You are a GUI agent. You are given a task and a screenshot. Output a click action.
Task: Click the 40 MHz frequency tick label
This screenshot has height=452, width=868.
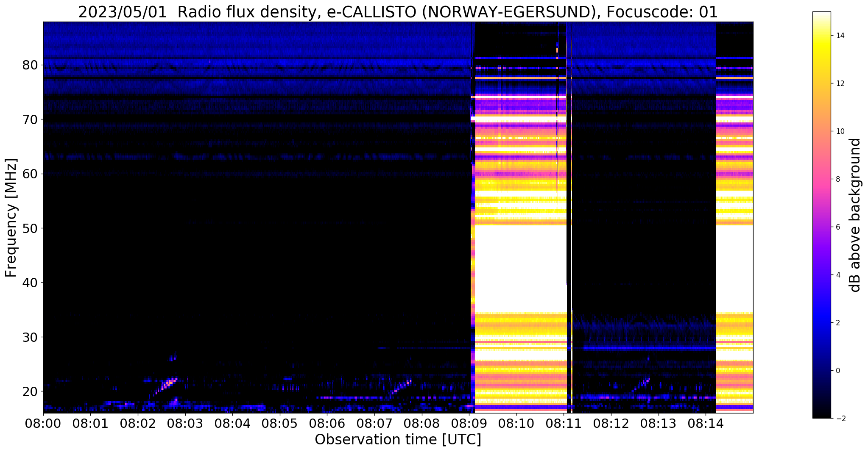(x=31, y=283)
